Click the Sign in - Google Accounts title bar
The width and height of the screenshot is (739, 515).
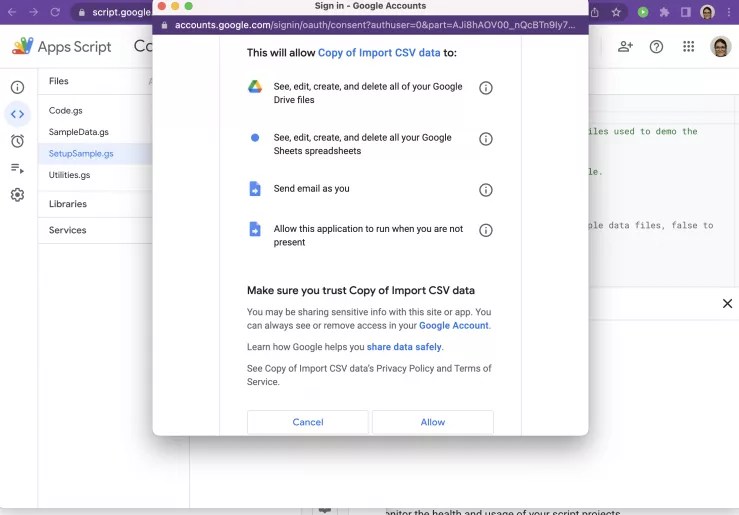370,6
